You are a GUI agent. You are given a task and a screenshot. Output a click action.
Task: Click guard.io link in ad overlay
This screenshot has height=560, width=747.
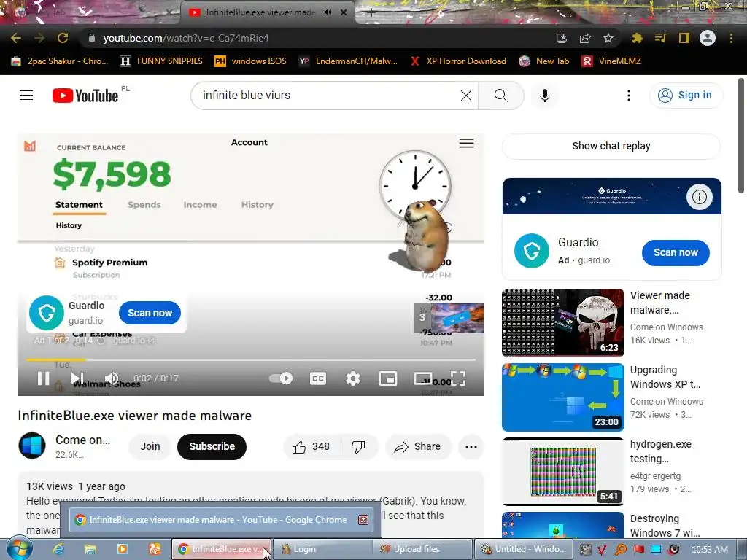pos(133,341)
